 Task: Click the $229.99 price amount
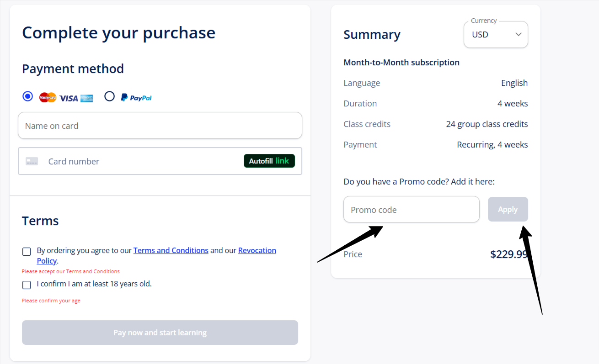(x=509, y=254)
